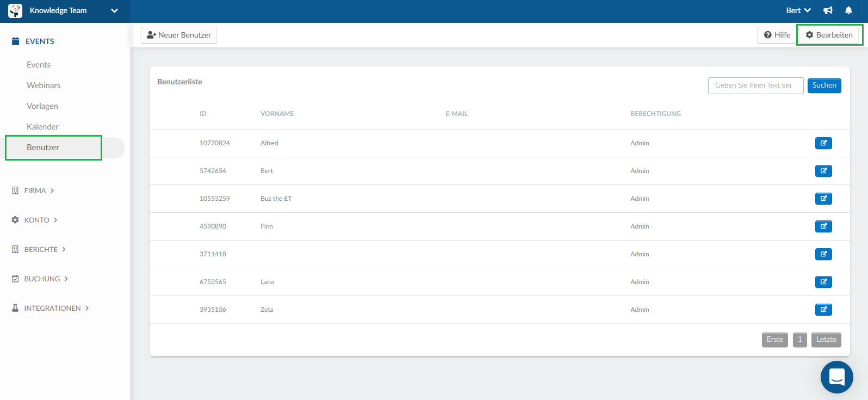868x400 pixels.
Task: Click the Integrationen flask icon
Action: (x=15, y=308)
